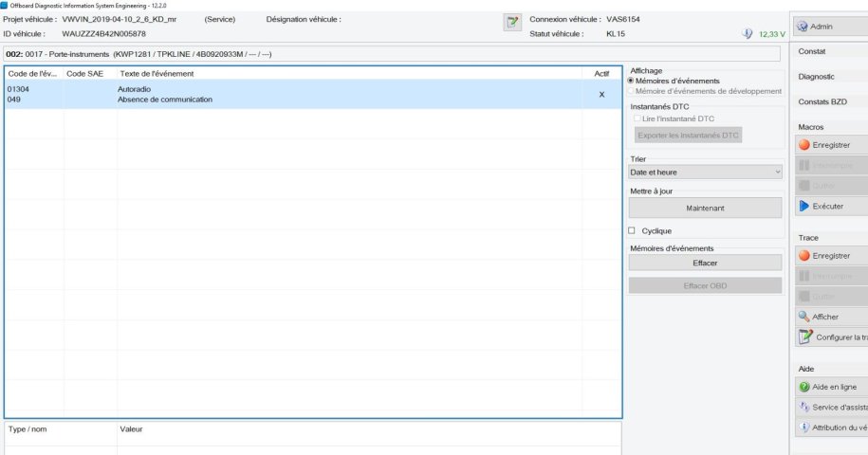Click Absence de communication text
This screenshot has width=868, height=455.
tap(165, 100)
